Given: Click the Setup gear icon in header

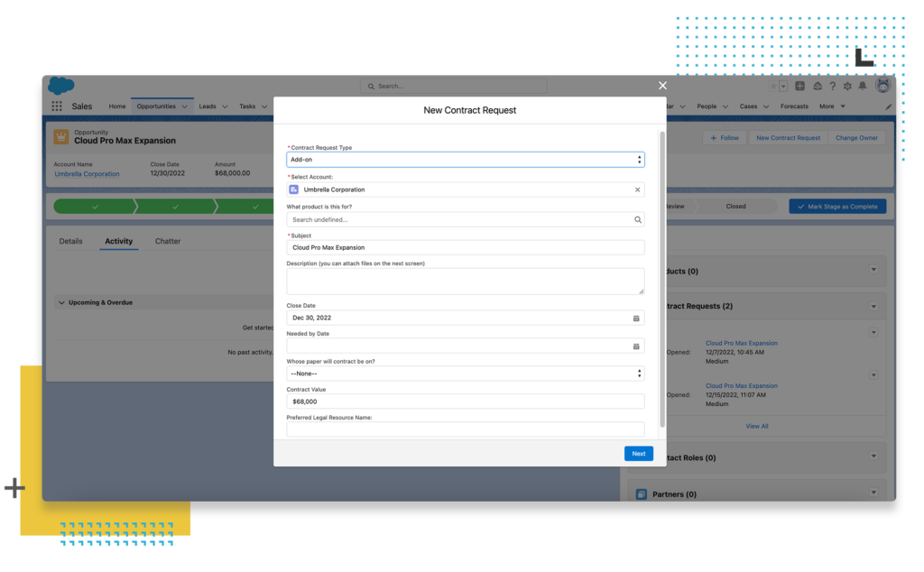Looking at the screenshot, I should [847, 86].
